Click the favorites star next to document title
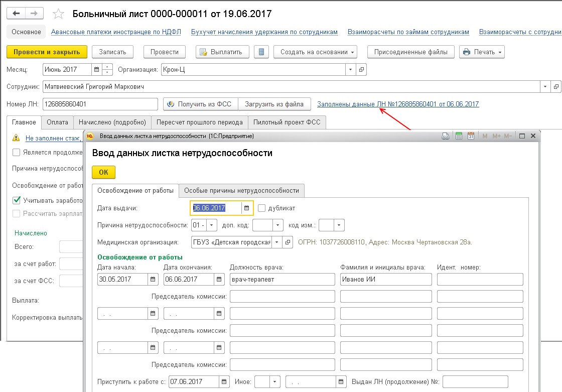Image resolution: width=562 pixels, height=392 pixels. [x=59, y=14]
